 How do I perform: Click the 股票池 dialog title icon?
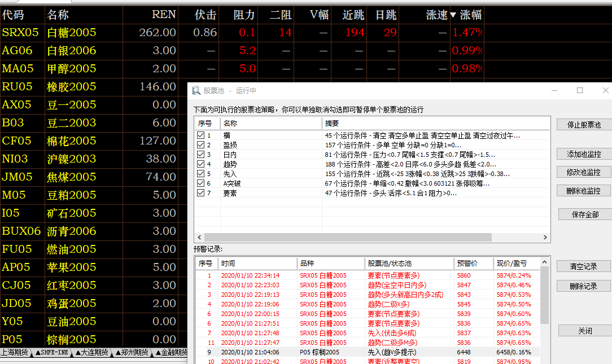196,90
